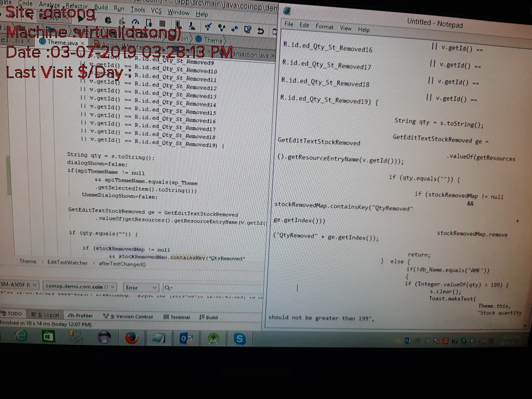Image resolution: width=532 pixels, height=399 pixels.
Task: Select Theme class breadcrumb in navigation bar
Action: coord(208,40)
